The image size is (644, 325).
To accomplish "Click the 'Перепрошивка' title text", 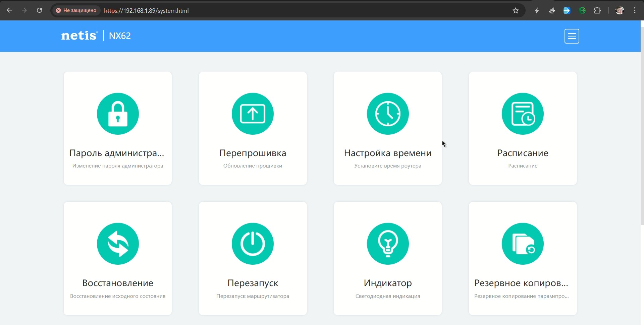I will [x=253, y=153].
